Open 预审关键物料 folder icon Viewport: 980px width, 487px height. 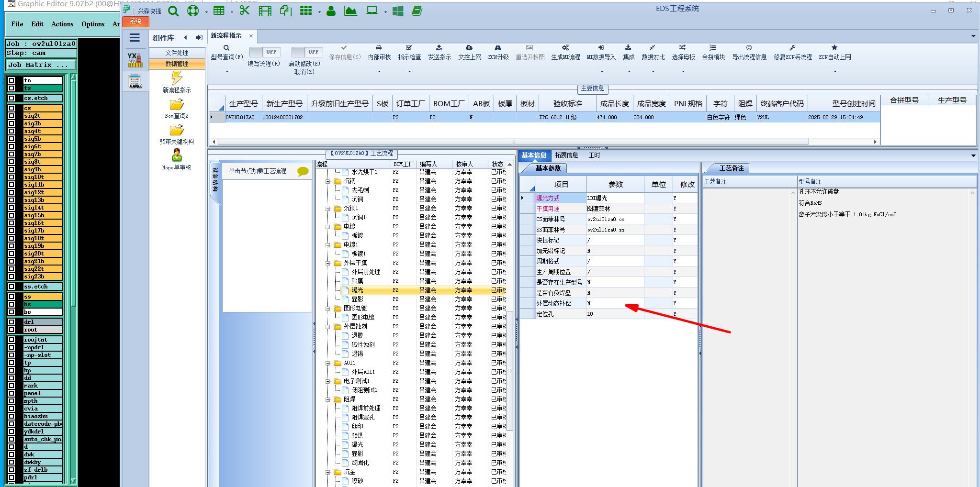tap(177, 130)
